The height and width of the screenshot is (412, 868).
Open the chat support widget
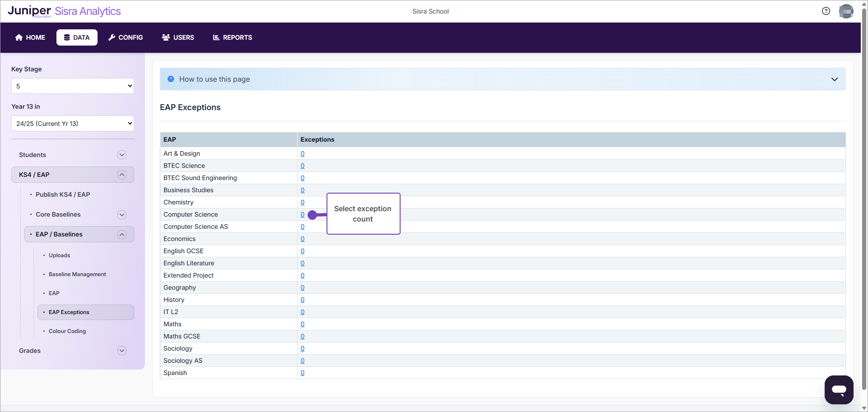click(x=839, y=389)
